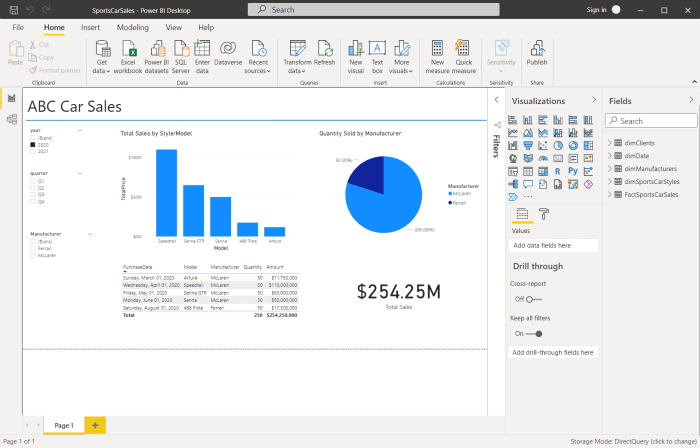Switch to the Insert ribbon tab

pyautogui.click(x=90, y=27)
